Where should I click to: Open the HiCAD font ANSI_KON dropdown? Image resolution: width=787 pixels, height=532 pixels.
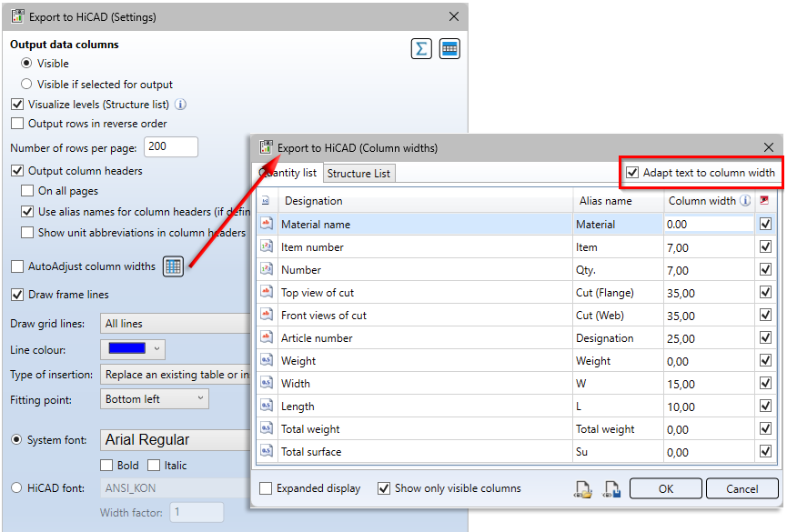point(176,487)
